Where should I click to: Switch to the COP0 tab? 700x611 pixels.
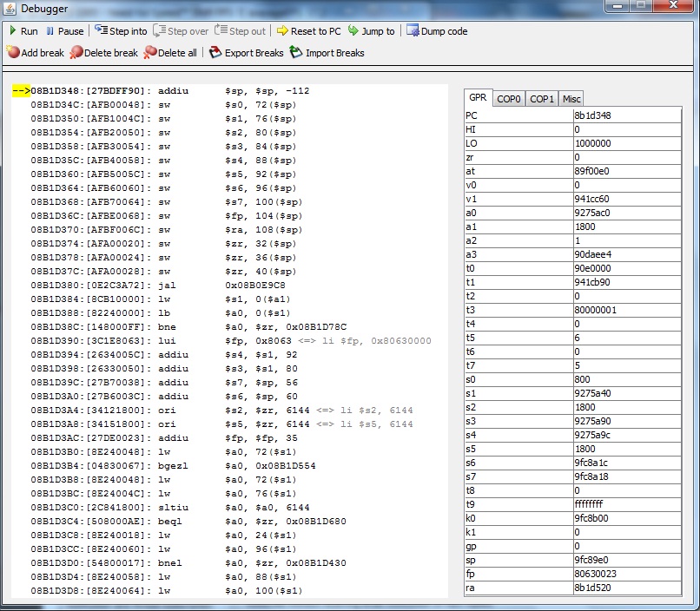coord(509,99)
